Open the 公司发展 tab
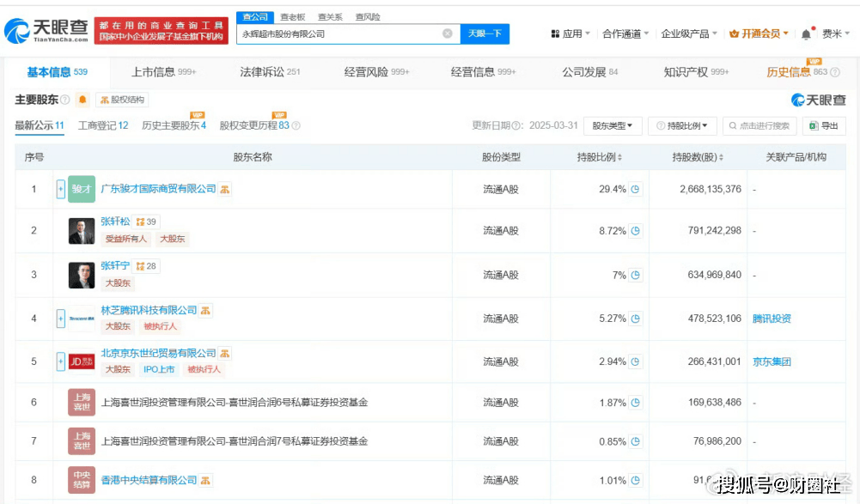The width and height of the screenshot is (860, 504). pyautogui.click(x=590, y=72)
